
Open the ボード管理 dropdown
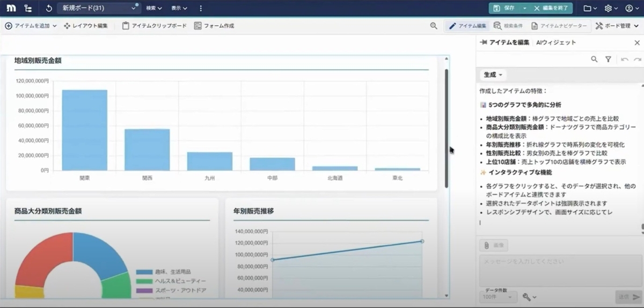pos(617,26)
